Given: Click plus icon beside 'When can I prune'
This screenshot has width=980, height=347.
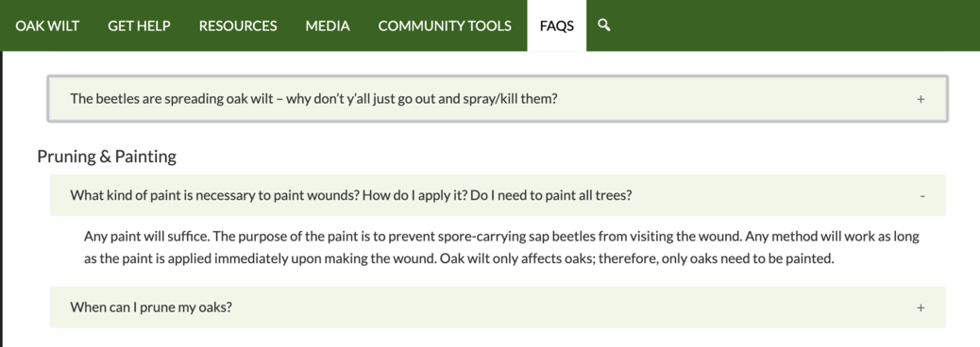Looking at the screenshot, I should (x=921, y=307).
